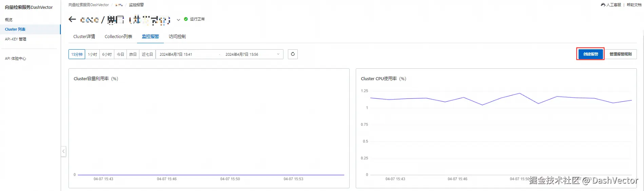Viewport: 644px width, 191px height.
Task: Select the 近七日 time range
Action: pos(147,54)
